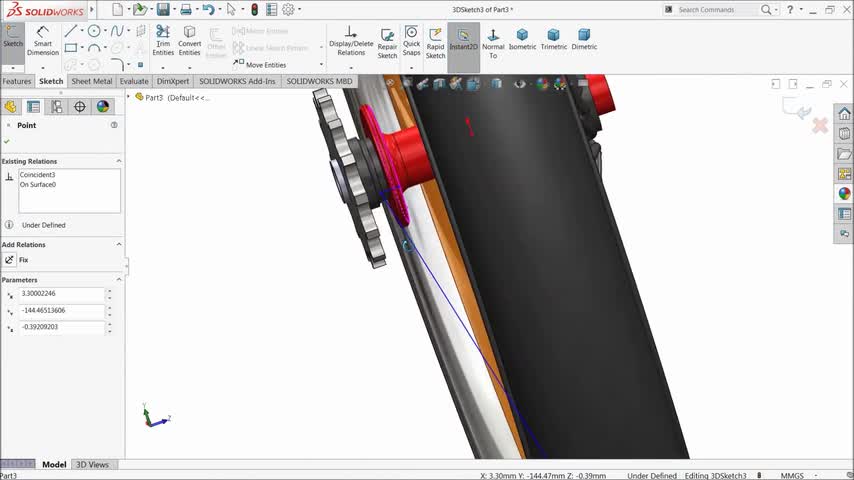Click the Quick Snaps tool

[411, 40]
